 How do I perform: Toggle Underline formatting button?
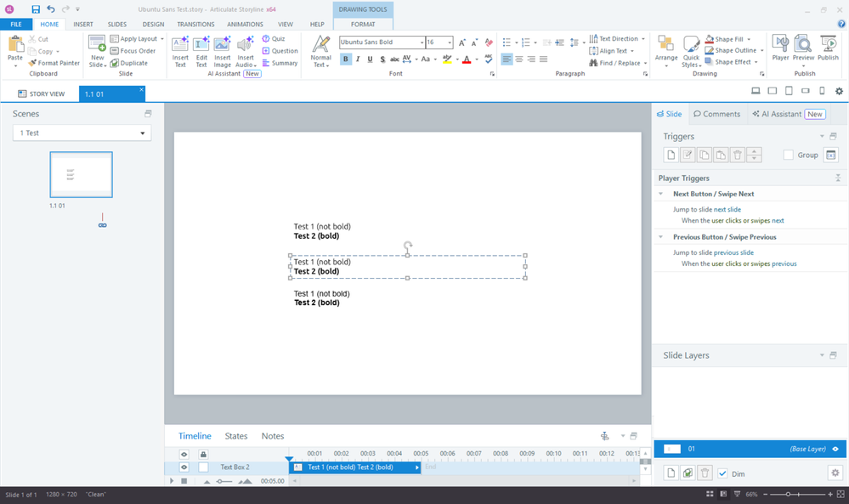point(370,59)
